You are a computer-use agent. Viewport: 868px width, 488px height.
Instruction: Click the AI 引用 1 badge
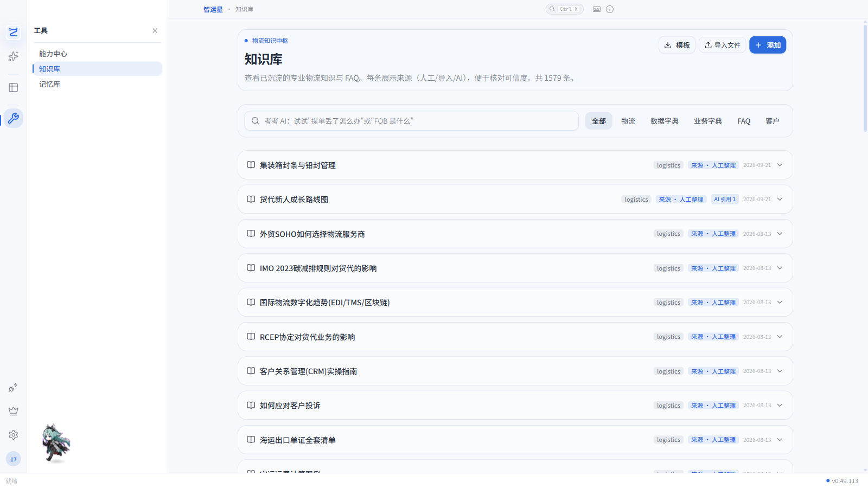(x=725, y=200)
